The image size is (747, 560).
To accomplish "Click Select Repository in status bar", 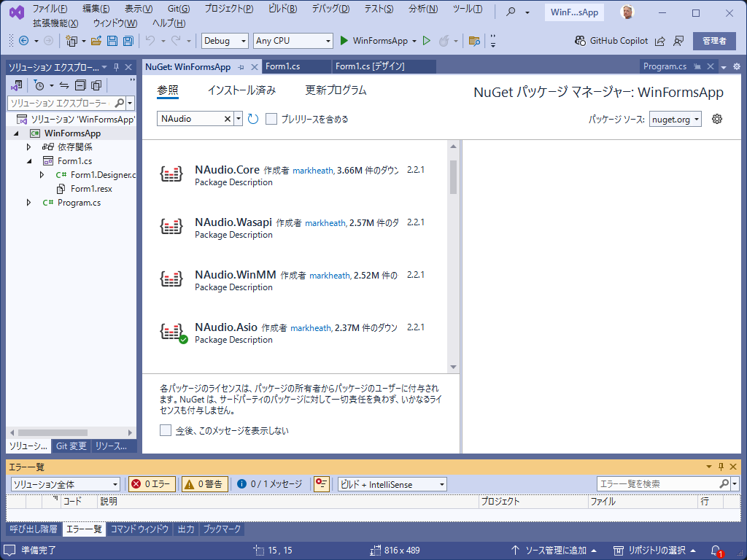I will point(654,551).
